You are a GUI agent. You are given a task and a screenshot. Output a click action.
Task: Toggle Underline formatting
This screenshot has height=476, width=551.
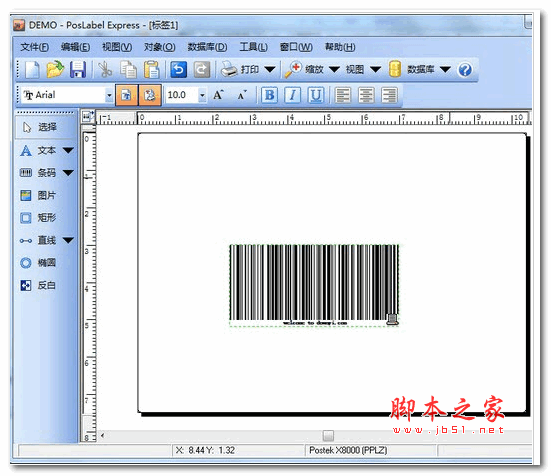coord(316,95)
